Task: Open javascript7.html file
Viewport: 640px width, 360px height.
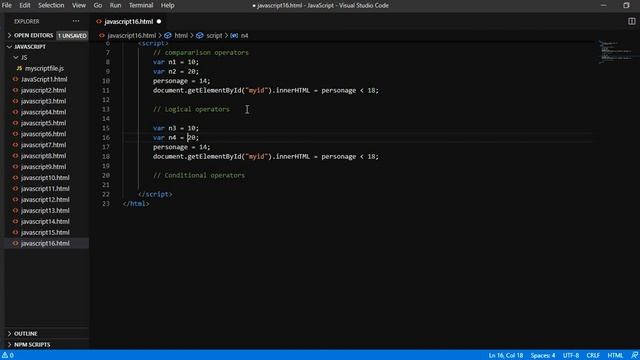Action: tap(43, 145)
